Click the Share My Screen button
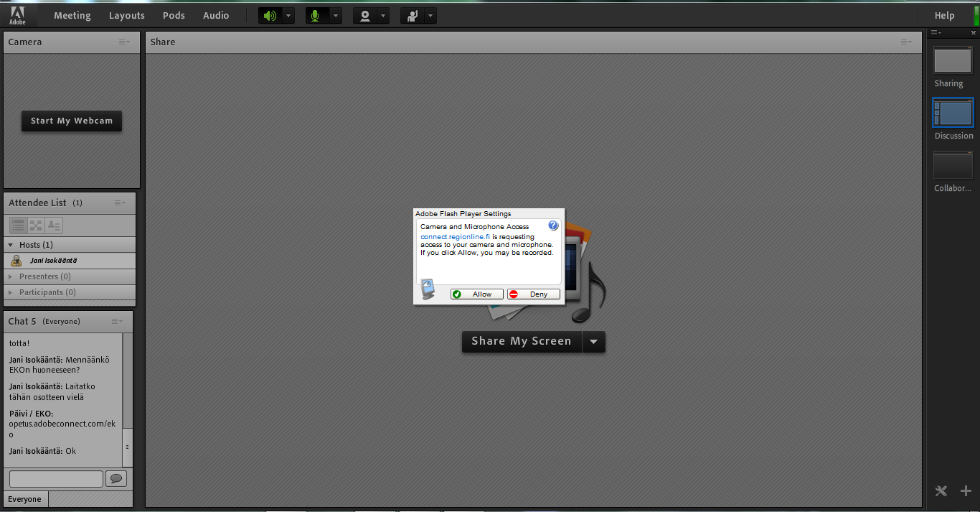Viewport: 980px width, 512px height. click(x=522, y=342)
